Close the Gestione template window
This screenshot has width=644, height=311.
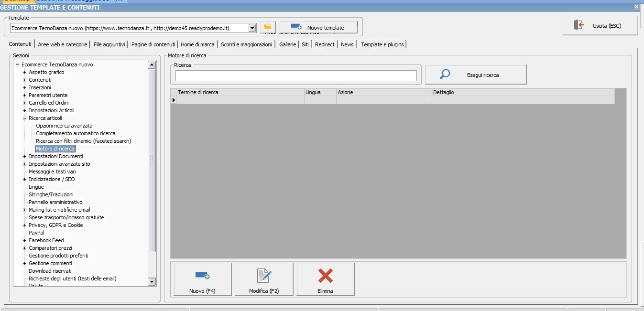pos(636,7)
